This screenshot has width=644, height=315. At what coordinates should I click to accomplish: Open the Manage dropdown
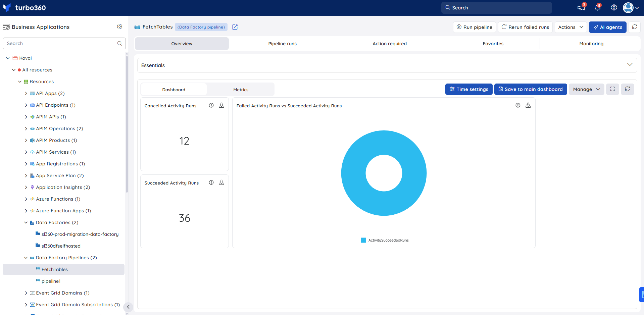click(587, 89)
